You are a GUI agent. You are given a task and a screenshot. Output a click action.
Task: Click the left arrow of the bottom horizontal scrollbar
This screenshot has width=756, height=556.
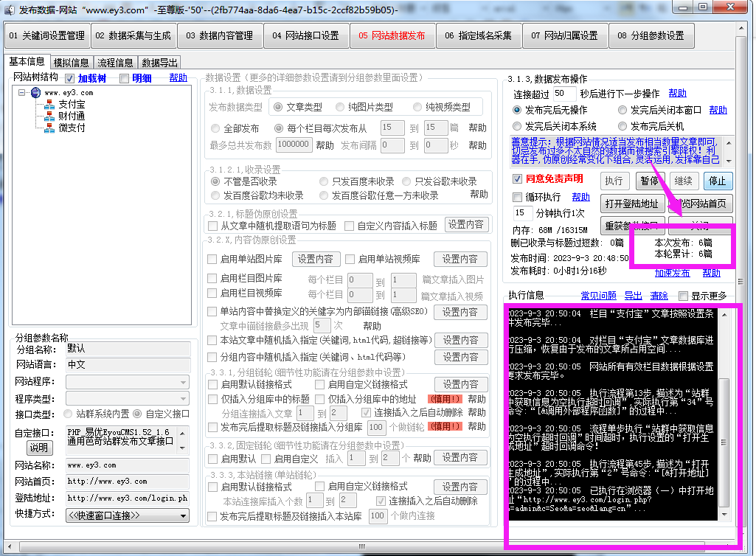(9, 546)
